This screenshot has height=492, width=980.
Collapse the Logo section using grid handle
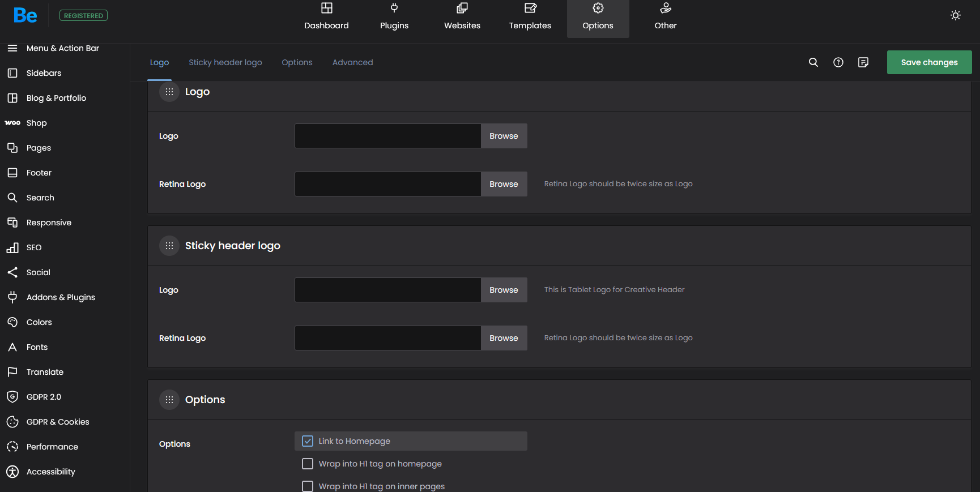coord(169,92)
